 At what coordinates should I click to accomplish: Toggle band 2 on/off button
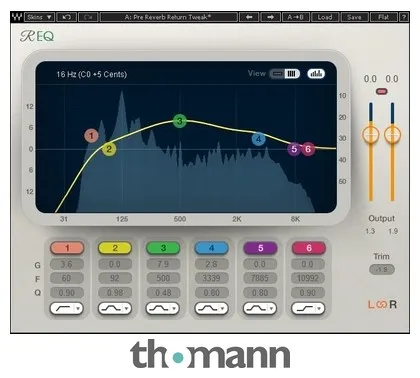(115, 248)
